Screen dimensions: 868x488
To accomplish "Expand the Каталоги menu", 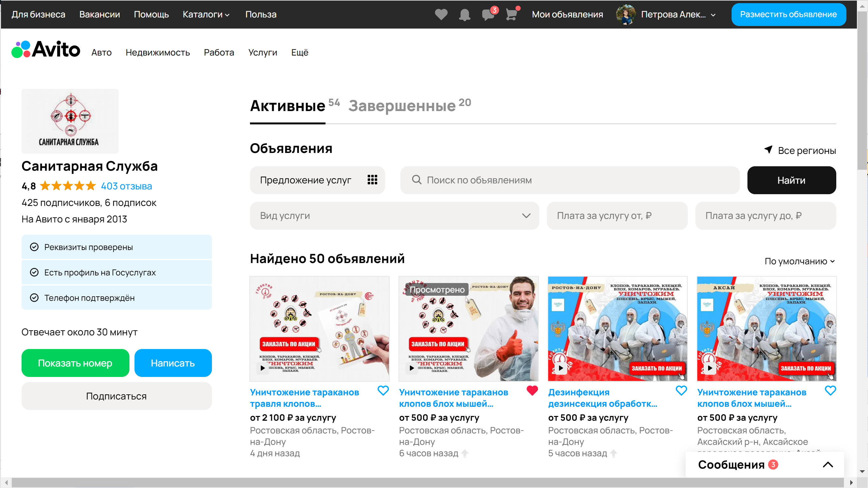I will pyautogui.click(x=206, y=15).
